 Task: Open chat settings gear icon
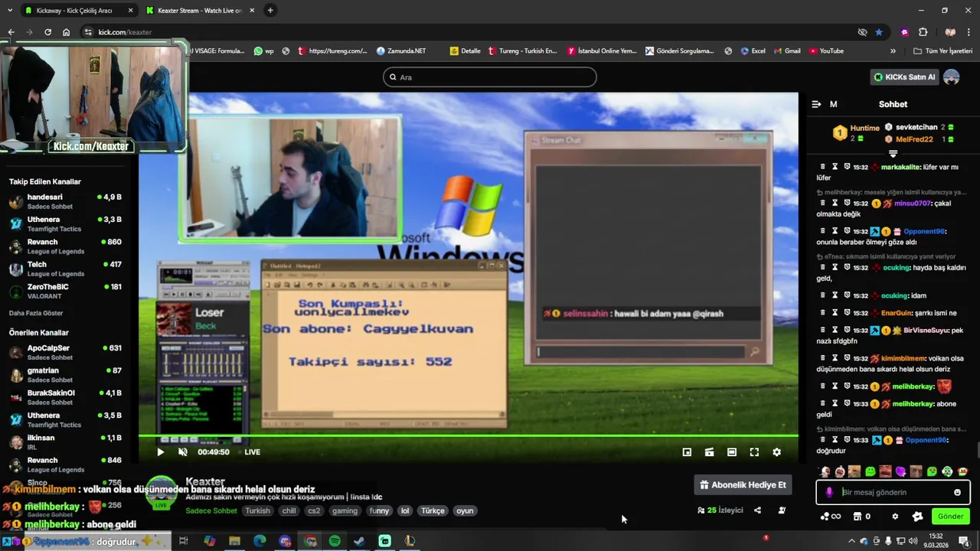895,517
